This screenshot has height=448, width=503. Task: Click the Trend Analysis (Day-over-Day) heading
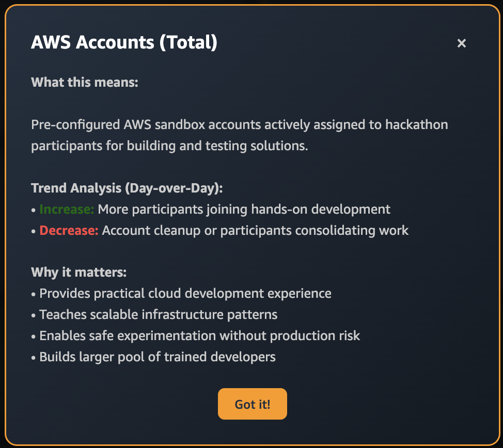127,188
